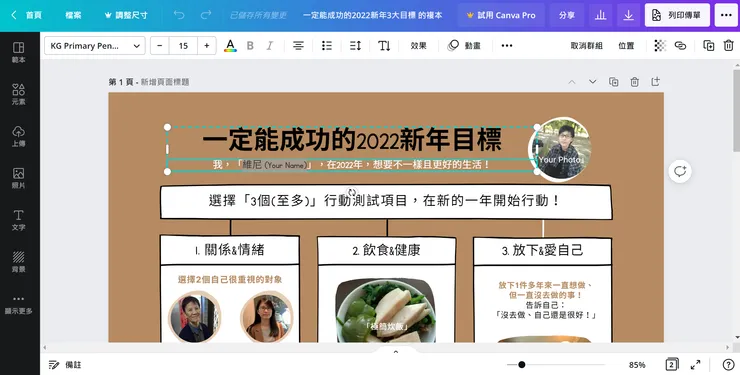740x375 pixels.
Task: Open 元素 elements panel
Action: (18, 94)
